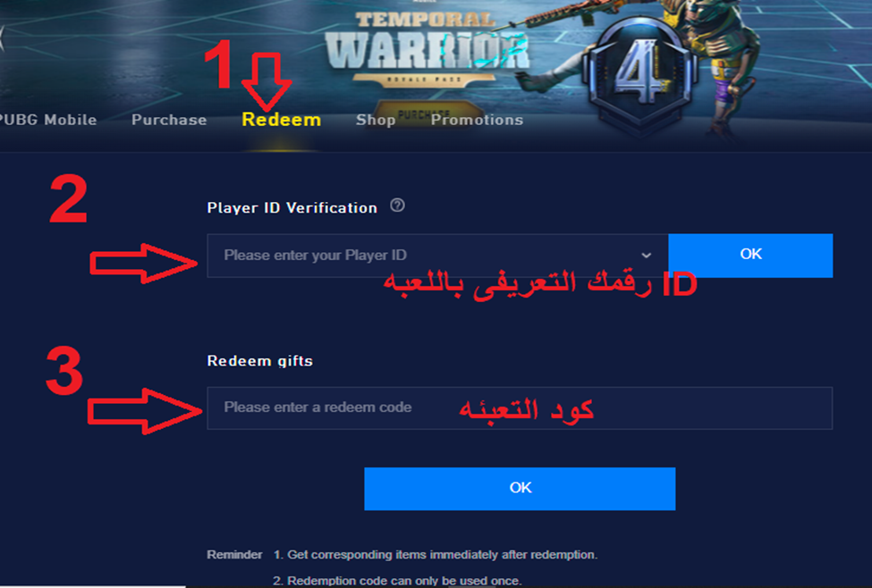Click the help question mark beside Player ID Verification
This screenshot has width=872, height=588.
click(397, 206)
